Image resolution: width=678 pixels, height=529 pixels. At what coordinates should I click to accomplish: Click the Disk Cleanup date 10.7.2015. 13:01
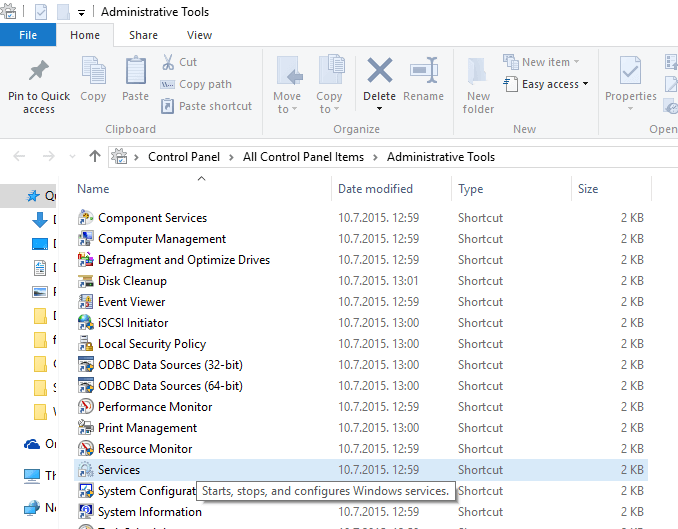click(378, 281)
